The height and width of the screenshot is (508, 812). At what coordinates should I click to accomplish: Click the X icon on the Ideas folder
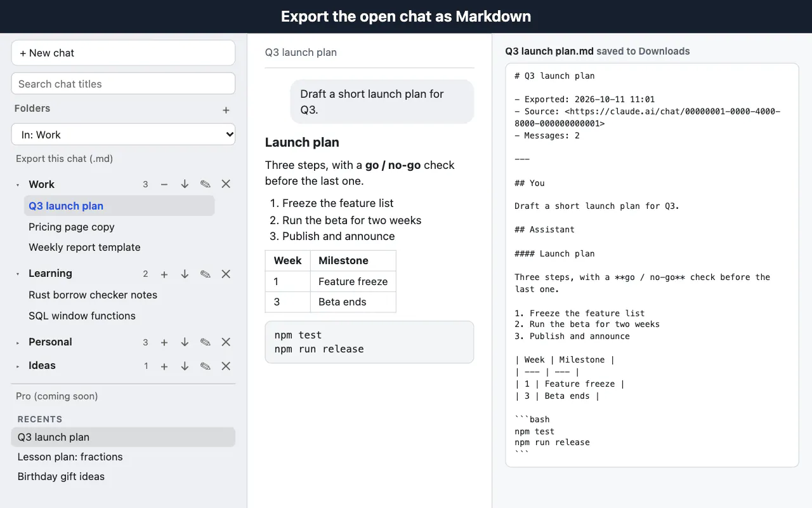pyautogui.click(x=226, y=366)
